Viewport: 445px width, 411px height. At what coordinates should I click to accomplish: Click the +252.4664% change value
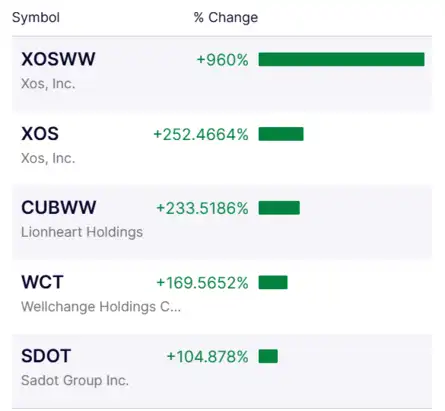(201, 134)
